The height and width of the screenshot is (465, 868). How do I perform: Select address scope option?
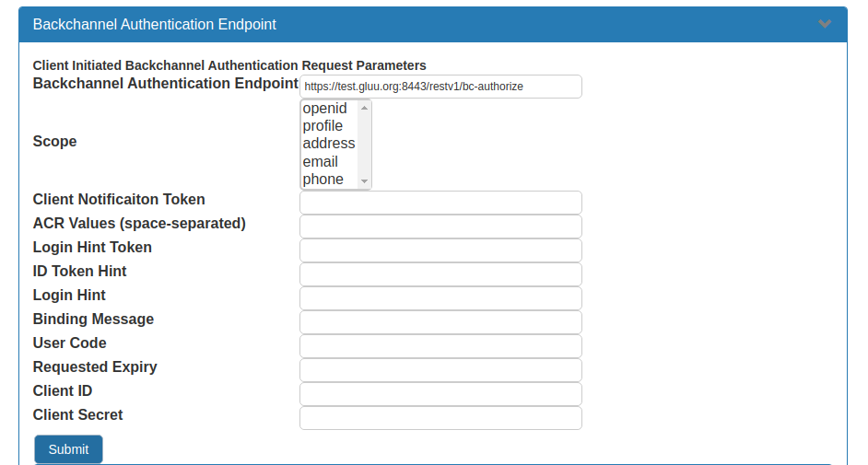point(329,144)
